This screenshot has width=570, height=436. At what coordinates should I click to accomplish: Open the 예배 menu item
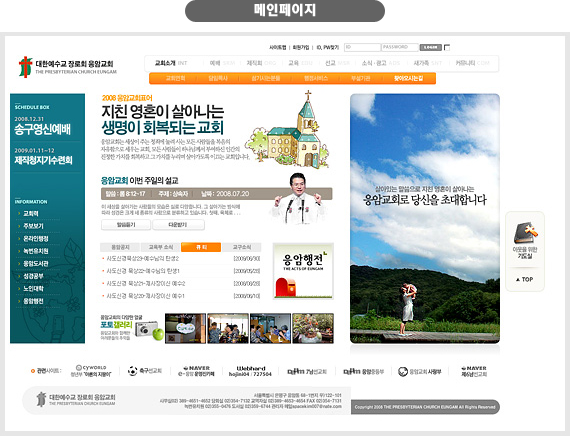tap(222, 63)
